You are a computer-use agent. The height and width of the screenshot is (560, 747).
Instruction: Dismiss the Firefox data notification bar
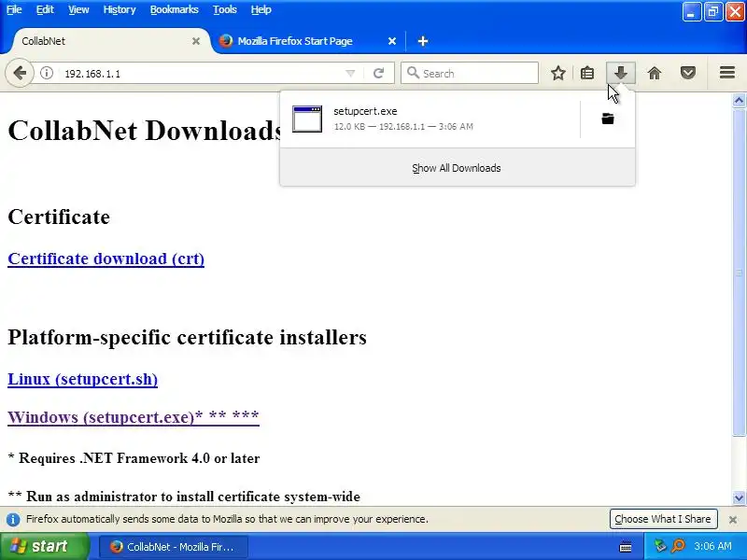733,520
